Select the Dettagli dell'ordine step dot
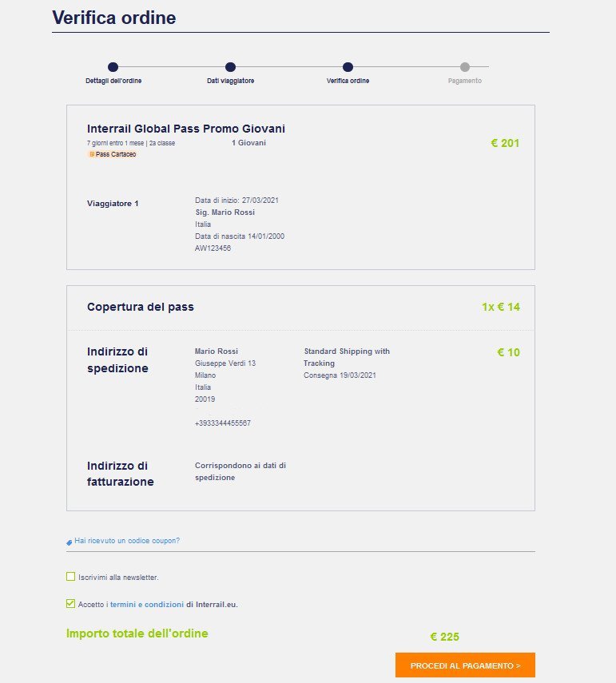The image size is (616, 683). 113,67
